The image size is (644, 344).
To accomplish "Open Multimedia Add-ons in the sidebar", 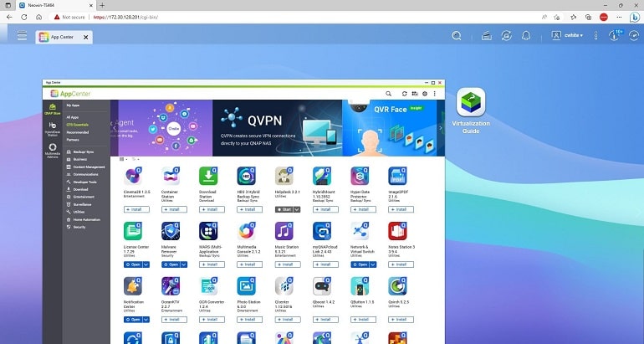I will click(x=53, y=151).
